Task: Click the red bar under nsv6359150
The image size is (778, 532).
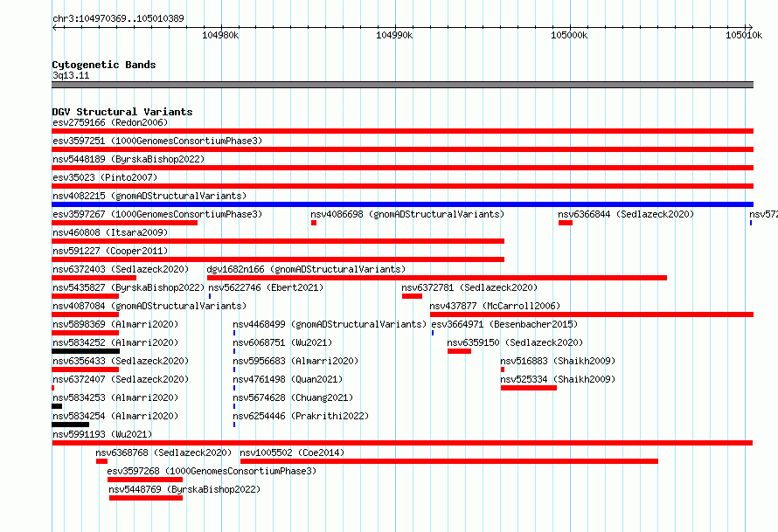Action: click(459, 351)
